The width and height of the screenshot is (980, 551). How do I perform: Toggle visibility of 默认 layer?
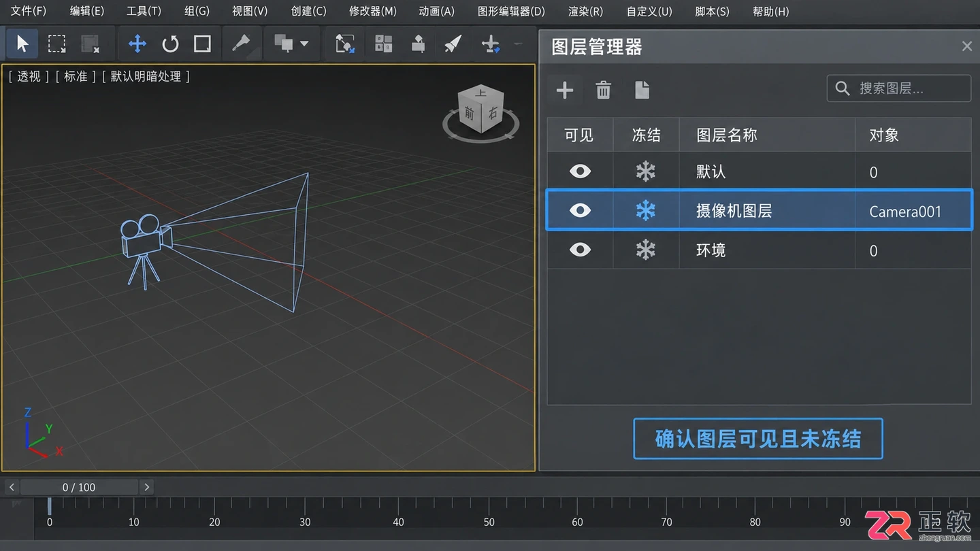(x=580, y=171)
